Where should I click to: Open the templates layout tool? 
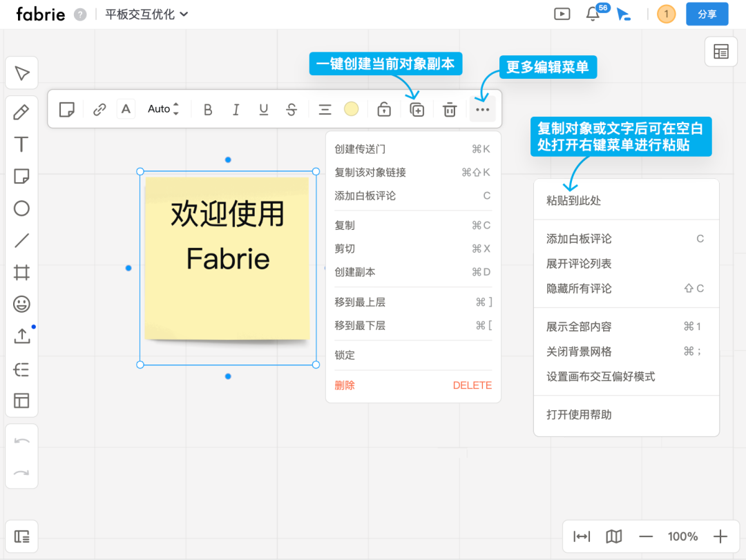tap(21, 400)
